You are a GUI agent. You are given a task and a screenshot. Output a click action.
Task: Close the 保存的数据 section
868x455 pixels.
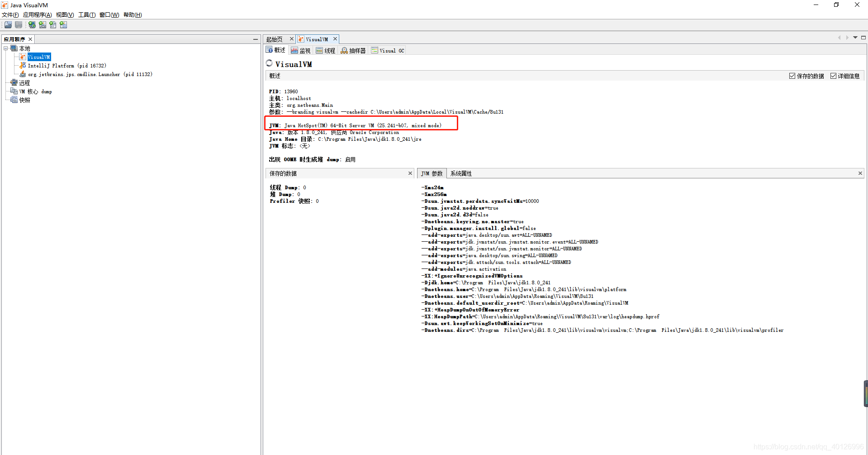pyautogui.click(x=410, y=173)
